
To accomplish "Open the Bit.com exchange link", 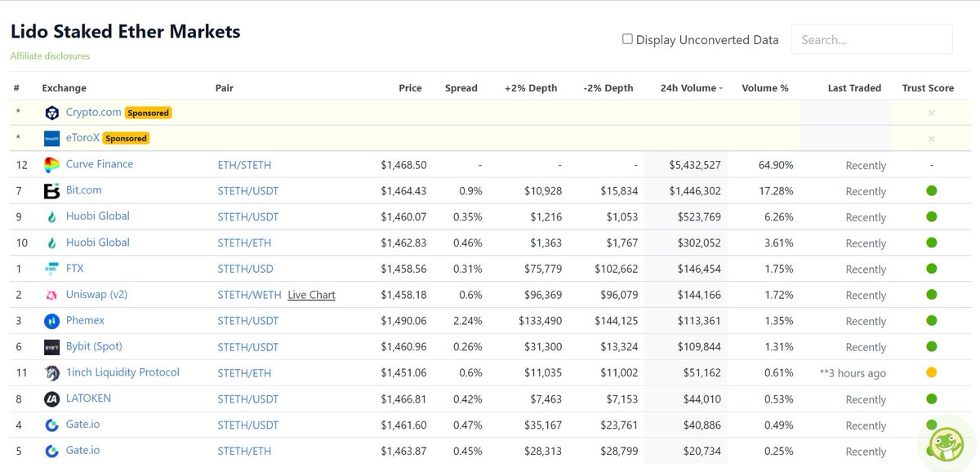I will (83, 190).
